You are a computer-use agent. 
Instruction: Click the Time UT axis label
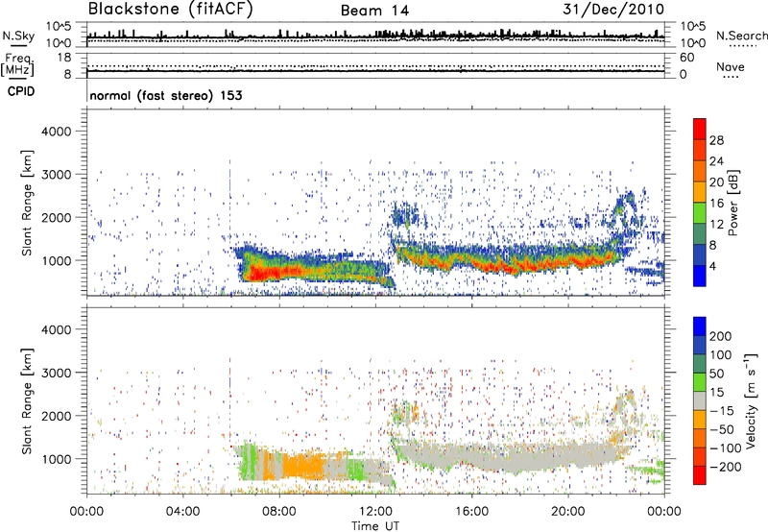(375, 526)
